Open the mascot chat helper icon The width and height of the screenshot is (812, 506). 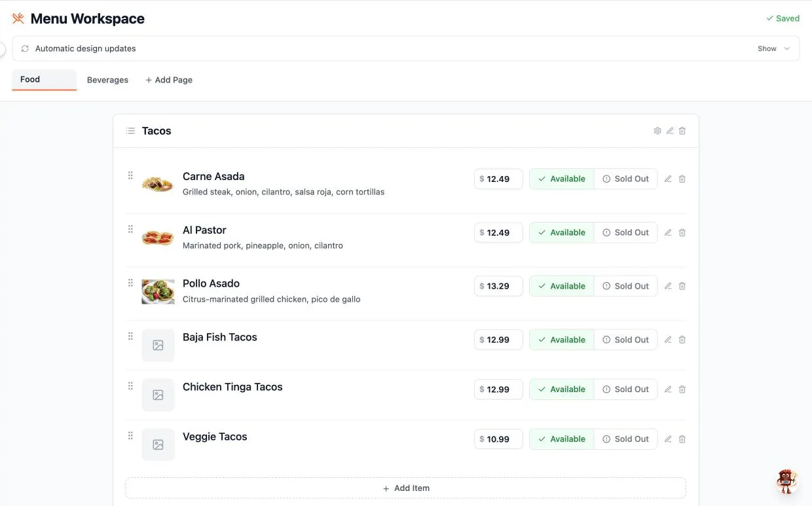[x=786, y=481]
